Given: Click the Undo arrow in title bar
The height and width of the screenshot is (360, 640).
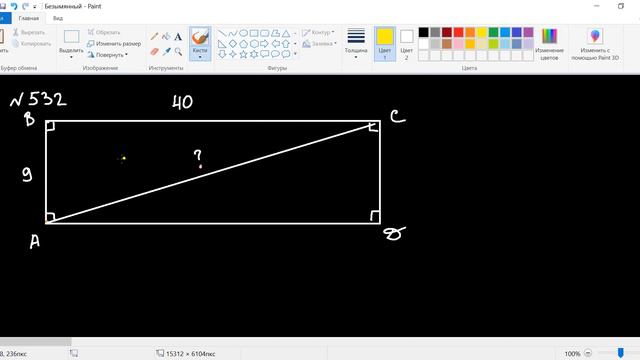Looking at the screenshot, I should click(14, 6).
